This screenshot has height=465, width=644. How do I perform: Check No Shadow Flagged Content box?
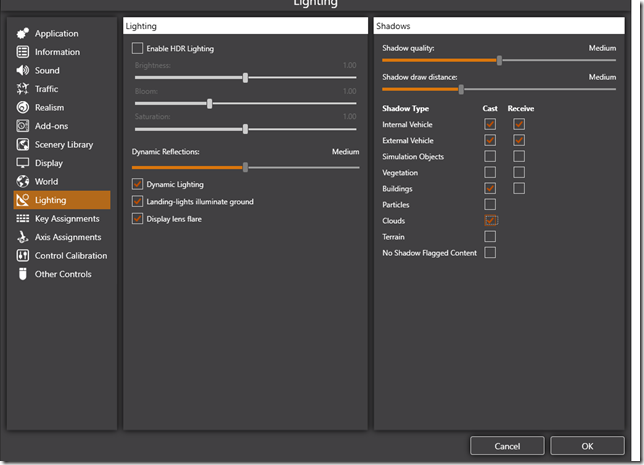click(490, 252)
